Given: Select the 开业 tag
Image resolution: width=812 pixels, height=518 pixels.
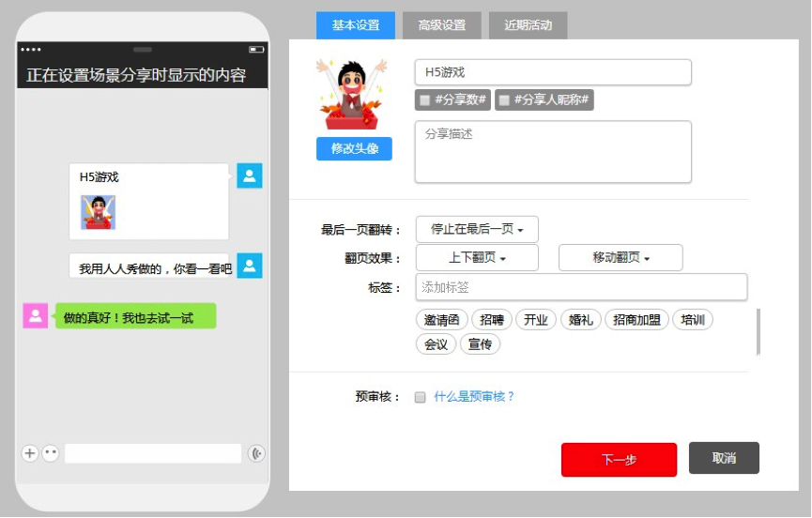Looking at the screenshot, I should pos(535,320).
